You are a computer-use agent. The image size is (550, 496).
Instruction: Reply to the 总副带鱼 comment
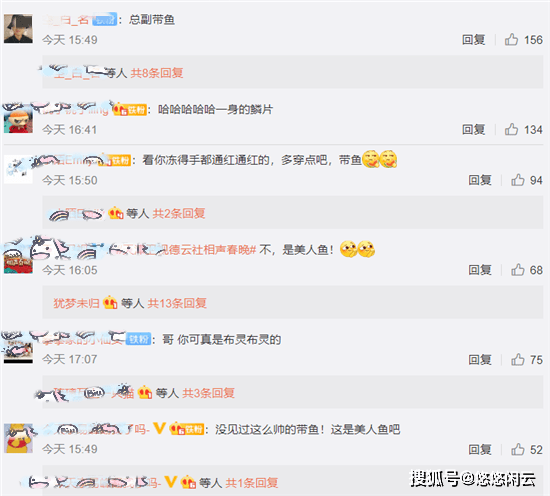[x=474, y=40]
